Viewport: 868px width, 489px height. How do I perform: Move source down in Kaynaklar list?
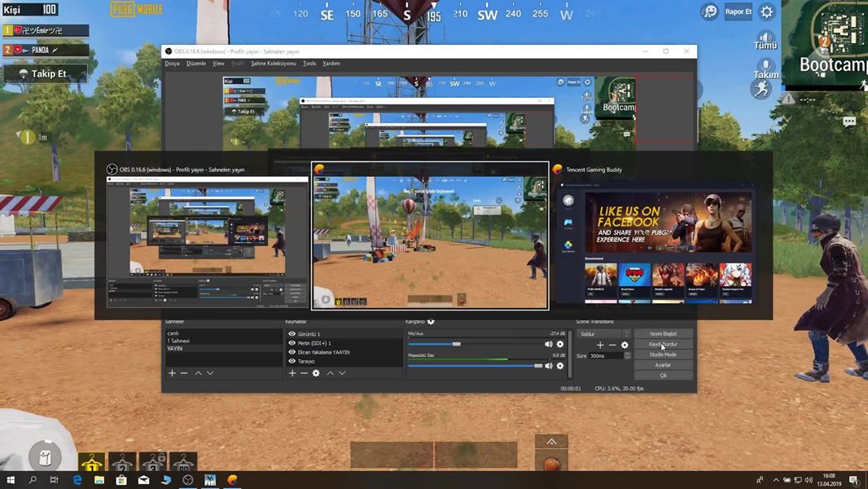[x=342, y=373]
